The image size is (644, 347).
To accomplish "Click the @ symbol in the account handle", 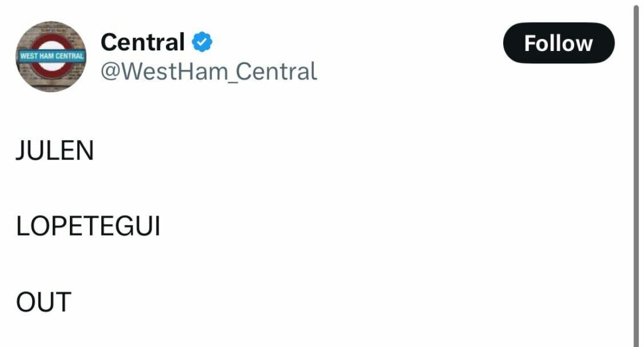I will 110,72.
